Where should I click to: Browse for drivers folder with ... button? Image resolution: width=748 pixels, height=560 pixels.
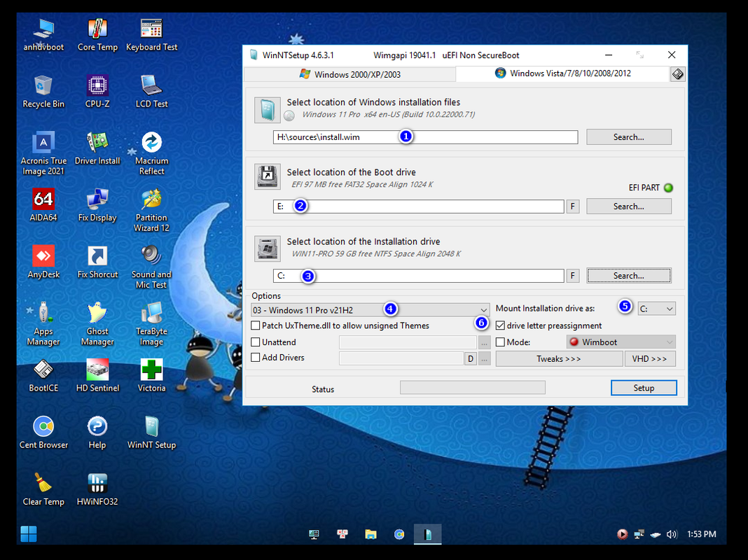(x=484, y=358)
